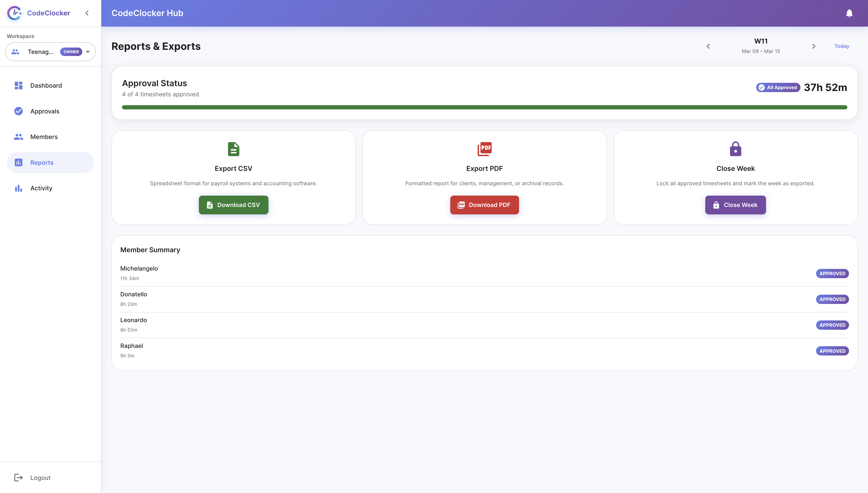
Task: Switch to the Approvals section
Action: click(45, 111)
